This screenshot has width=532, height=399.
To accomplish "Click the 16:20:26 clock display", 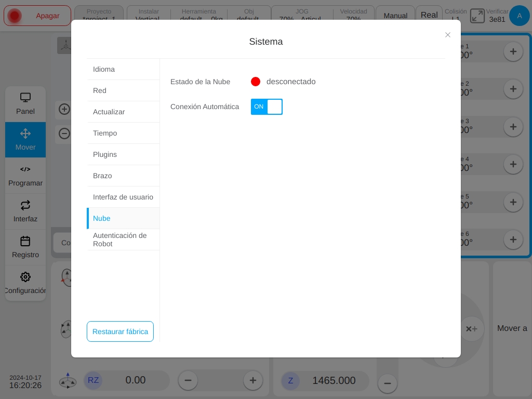I will pos(25,385).
